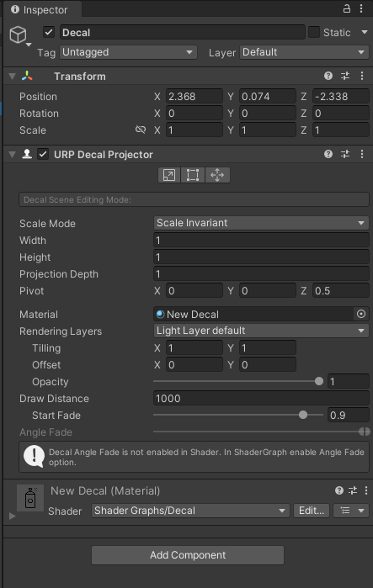Toggle the Decal GameObject active checkbox
This screenshot has height=588, width=373.
pos(49,32)
